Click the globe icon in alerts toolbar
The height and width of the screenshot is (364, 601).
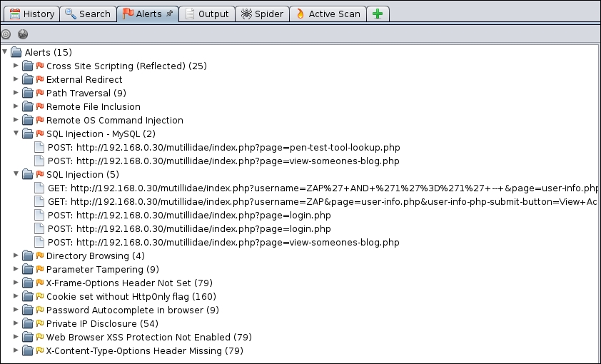(x=23, y=34)
